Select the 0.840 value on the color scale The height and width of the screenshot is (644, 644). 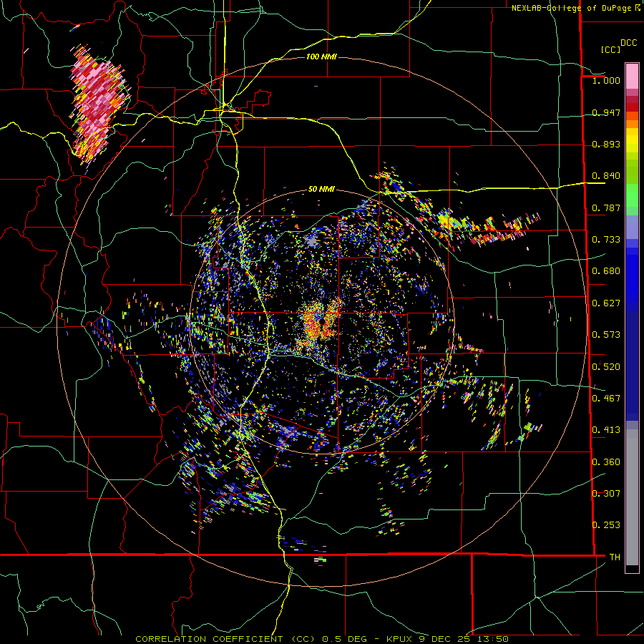(606, 175)
